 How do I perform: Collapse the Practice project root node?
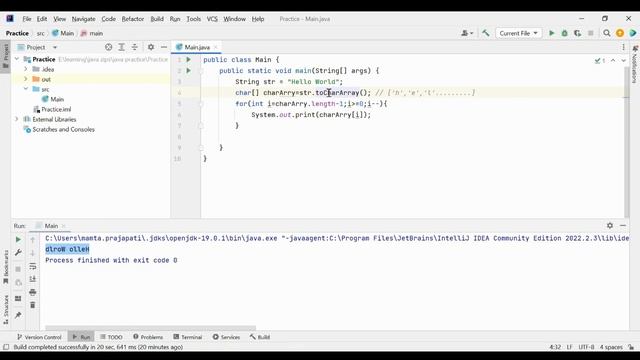[x=17, y=59]
